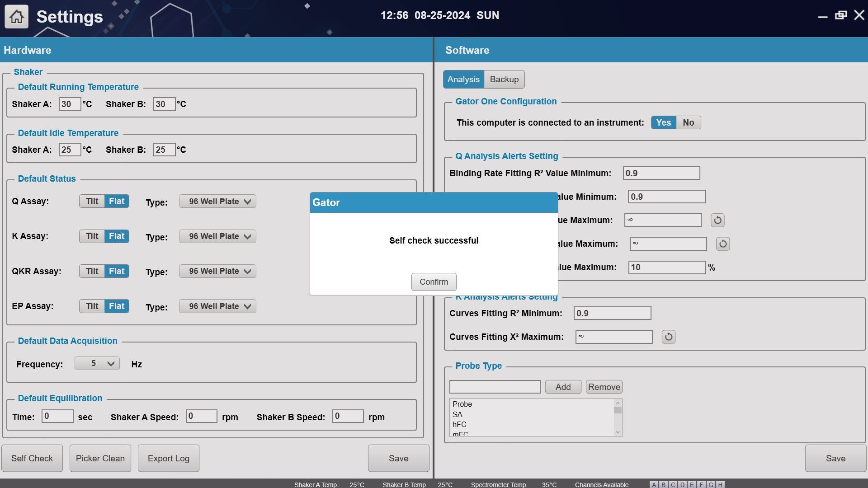Image resolution: width=868 pixels, height=488 pixels.
Task: Click the new probe name text field
Action: (x=495, y=387)
